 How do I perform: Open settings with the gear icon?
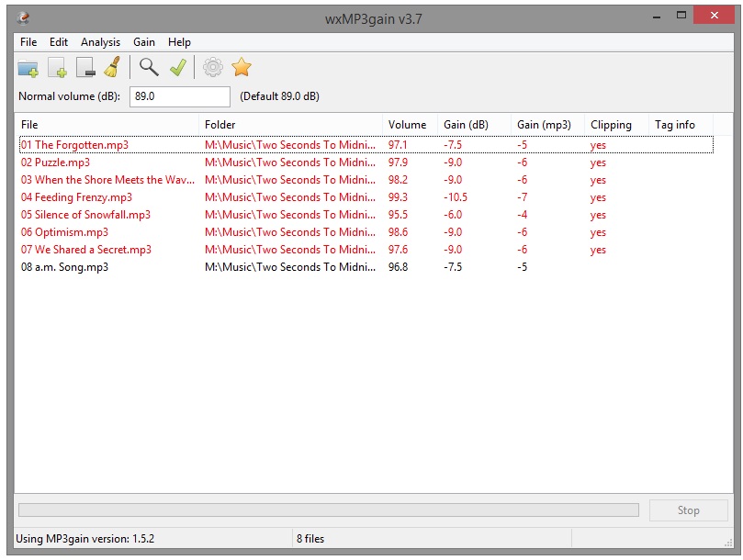point(213,67)
